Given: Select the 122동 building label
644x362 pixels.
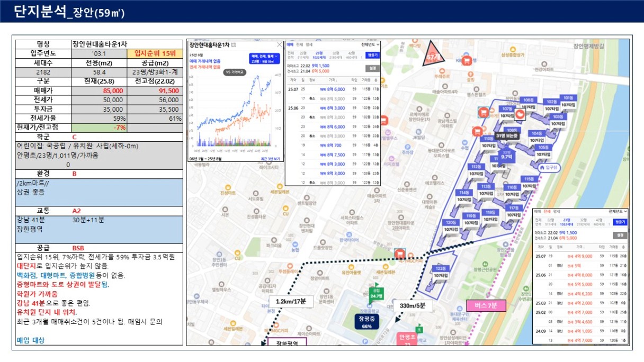Looking at the screenshot, I should [441, 268].
